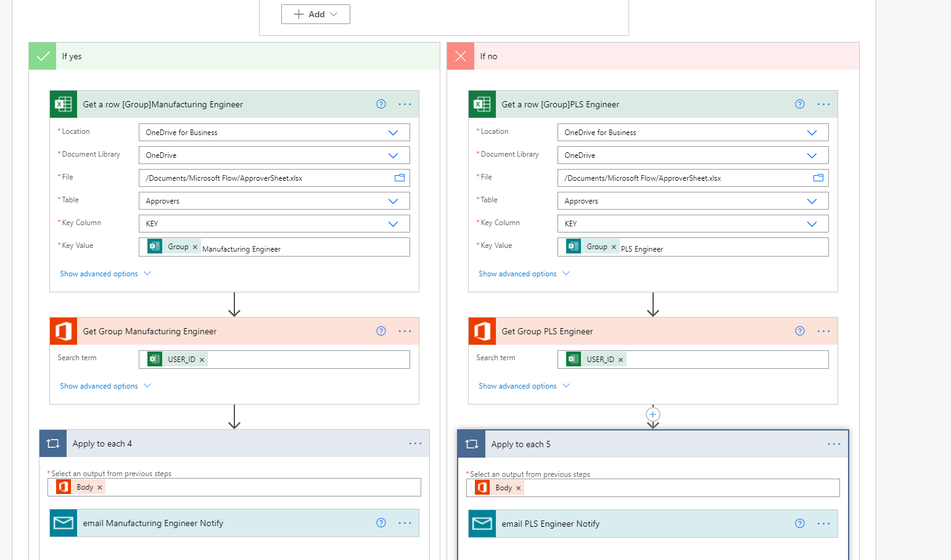Open help for email Manufacturing Engineer Notify
This screenshot has height=560, width=951.
coord(381,523)
